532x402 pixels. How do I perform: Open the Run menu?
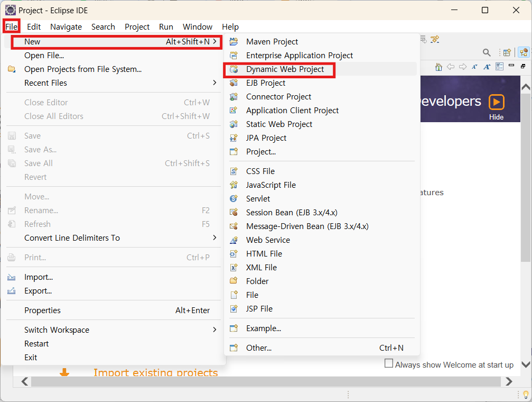(x=166, y=27)
